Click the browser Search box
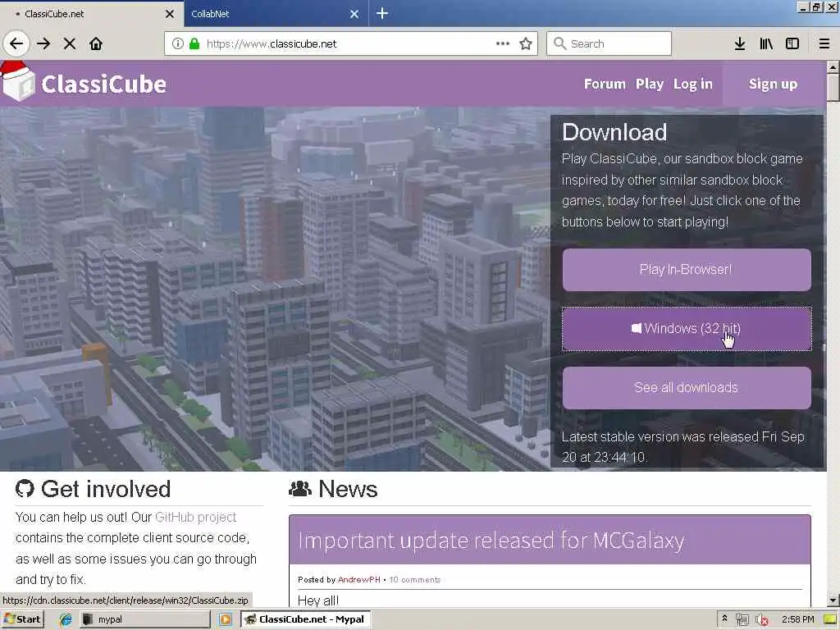The height and width of the screenshot is (630, 840). click(609, 44)
